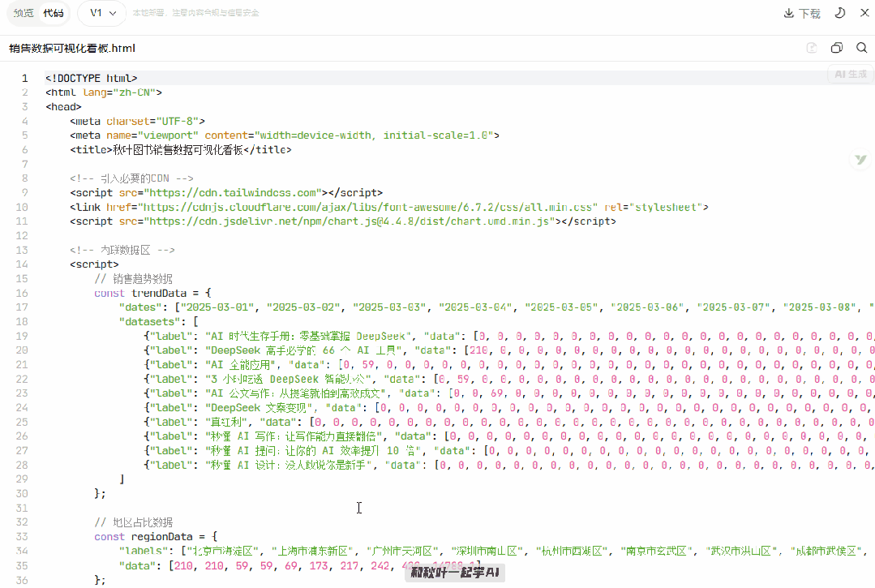Click the "dates" array line
Viewport: 875px width, 588px height.
click(x=496, y=307)
